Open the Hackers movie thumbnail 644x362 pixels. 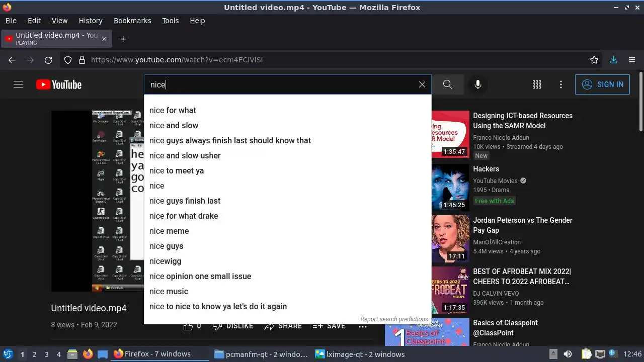(450, 188)
